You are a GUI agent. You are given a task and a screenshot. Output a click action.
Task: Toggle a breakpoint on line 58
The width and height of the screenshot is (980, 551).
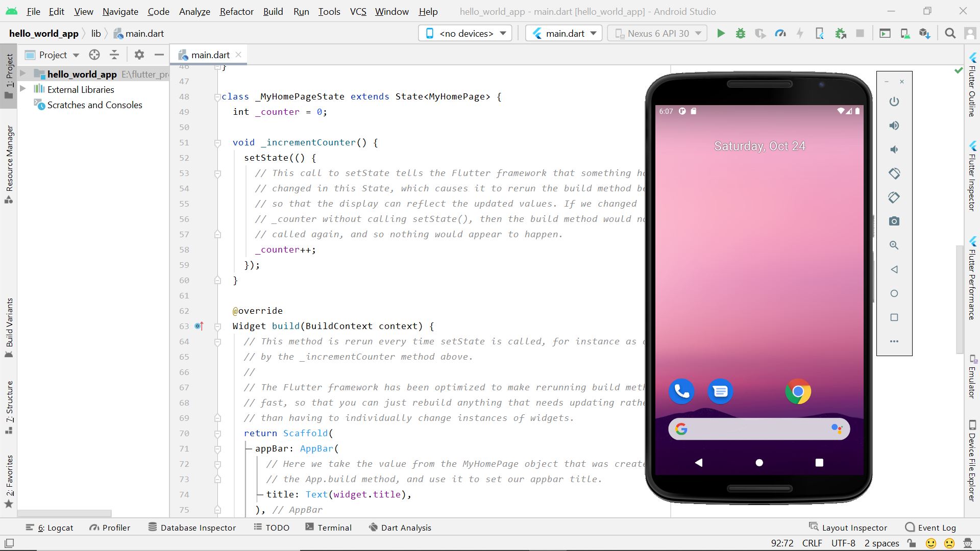(x=199, y=249)
